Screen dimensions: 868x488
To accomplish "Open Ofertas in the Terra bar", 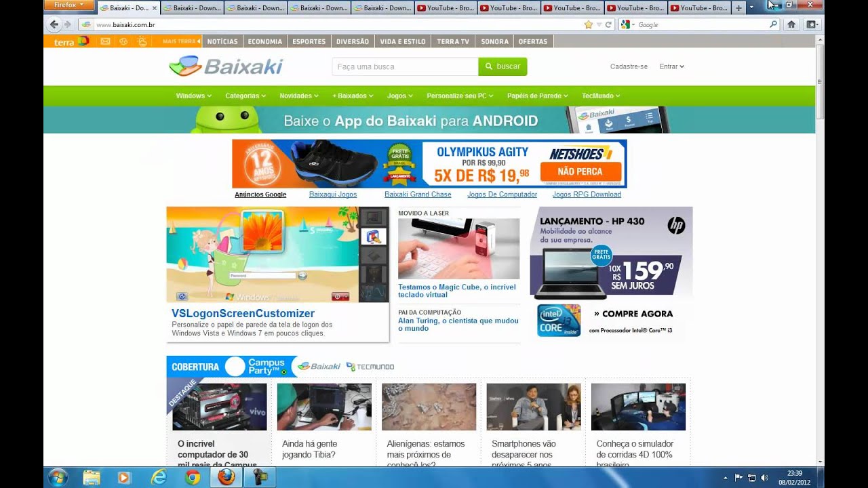I will (x=533, y=41).
